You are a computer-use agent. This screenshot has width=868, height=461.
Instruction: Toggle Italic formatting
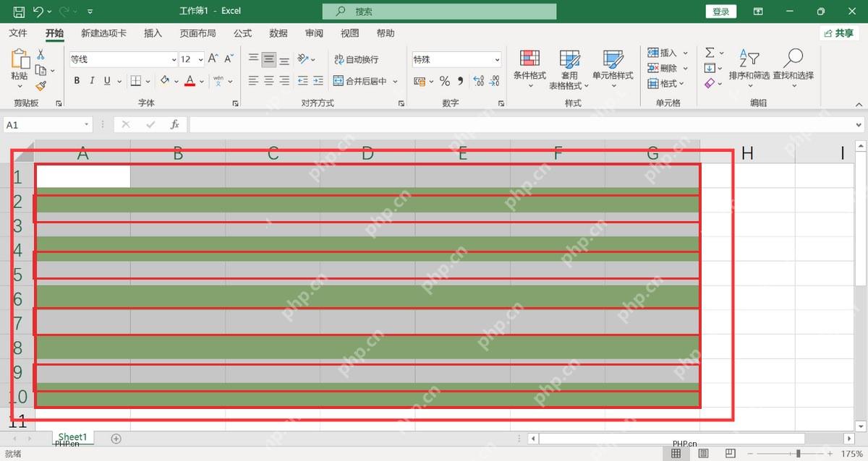click(x=92, y=81)
